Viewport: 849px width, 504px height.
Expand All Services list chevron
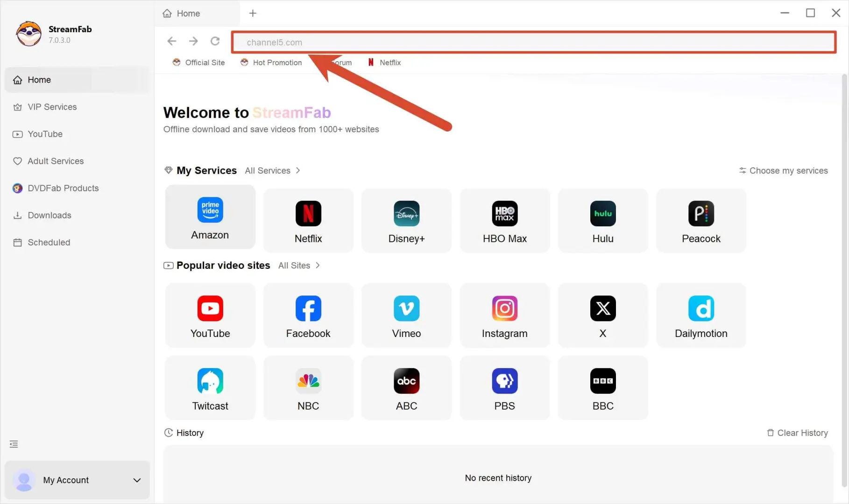[x=298, y=171]
